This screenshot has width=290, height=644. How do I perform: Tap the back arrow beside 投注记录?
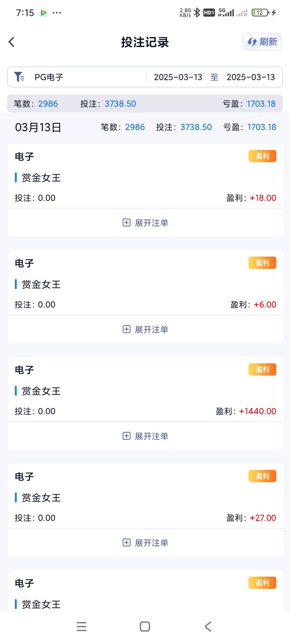coord(12,42)
